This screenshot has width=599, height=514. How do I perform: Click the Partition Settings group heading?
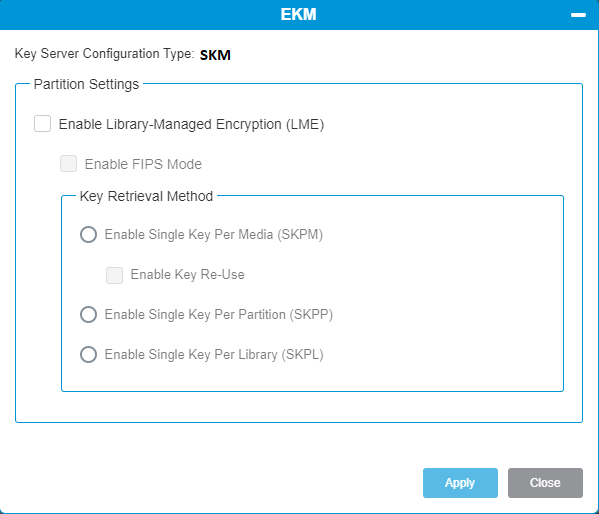point(86,84)
